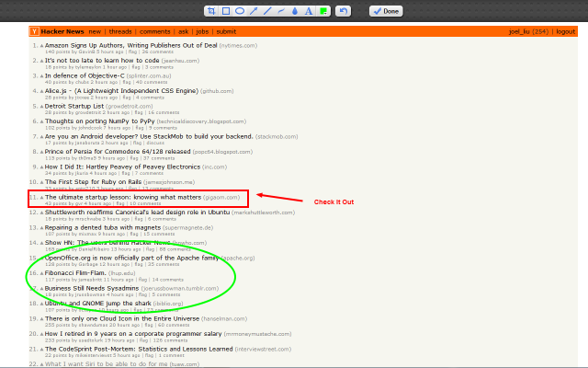Image resolution: width=588 pixels, height=368 pixels.
Task: View 26 comments on Amazon story
Action: click(x=157, y=52)
